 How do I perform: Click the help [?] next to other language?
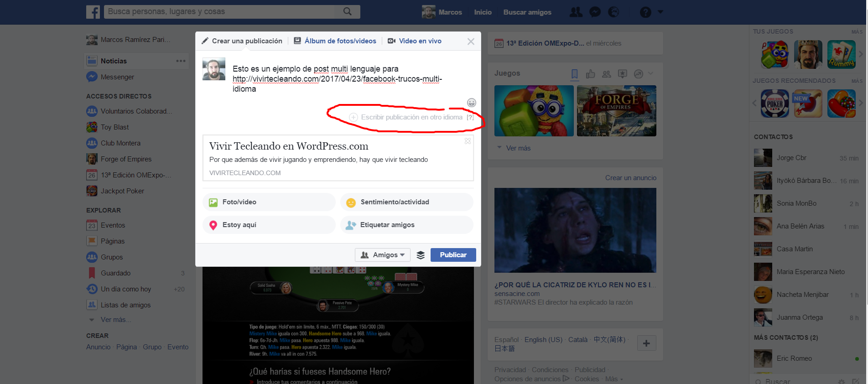click(x=470, y=117)
